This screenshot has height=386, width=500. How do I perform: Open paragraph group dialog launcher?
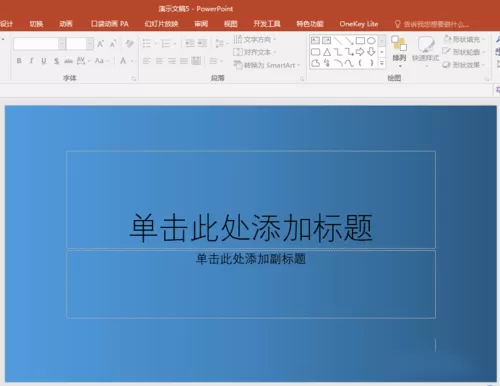pyautogui.click(x=302, y=79)
